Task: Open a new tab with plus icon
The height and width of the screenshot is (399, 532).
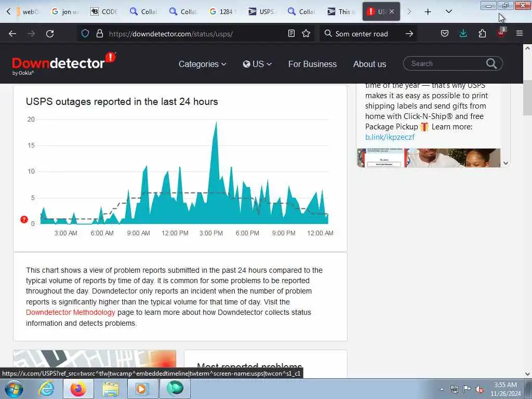Action: coord(428,12)
